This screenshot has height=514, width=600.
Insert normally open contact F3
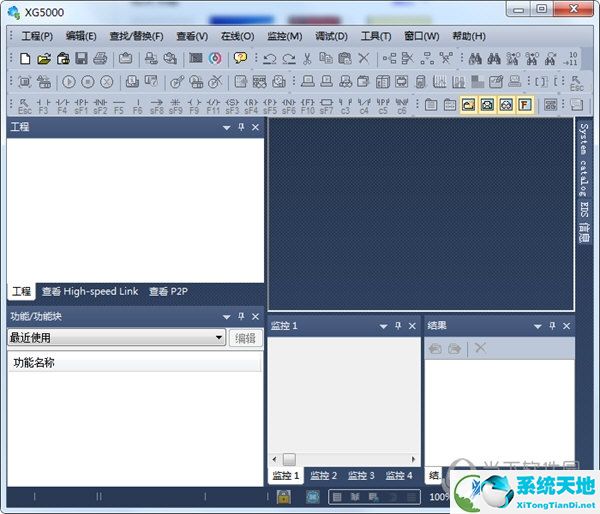pyautogui.click(x=43, y=106)
